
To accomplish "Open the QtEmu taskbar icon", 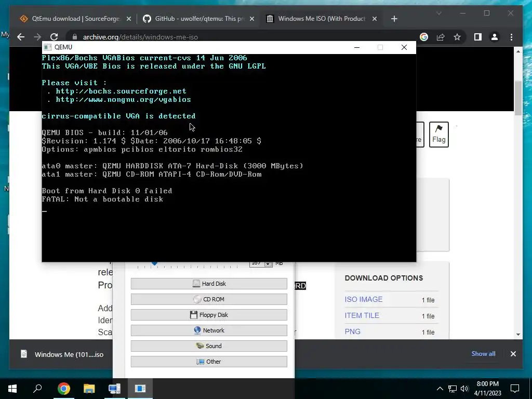I will tap(115, 389).
